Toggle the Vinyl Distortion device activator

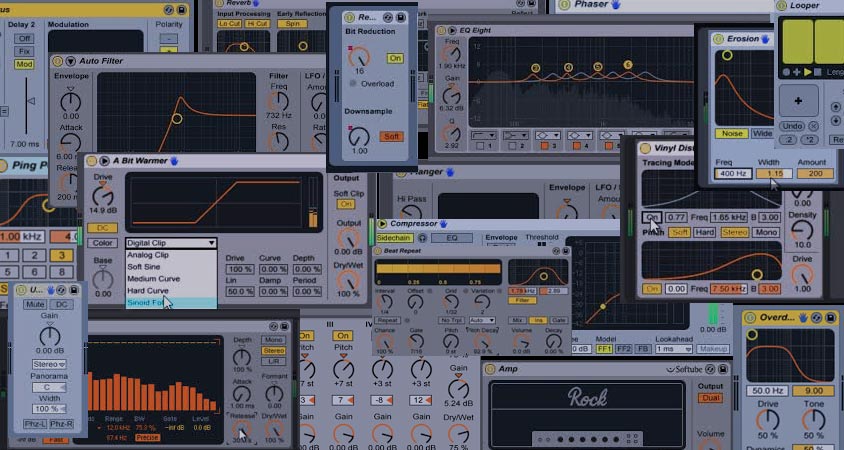click(x=645, y=148)
